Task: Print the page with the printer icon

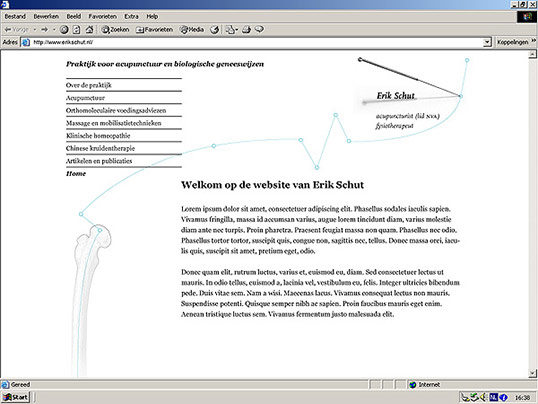Action: 246,30
